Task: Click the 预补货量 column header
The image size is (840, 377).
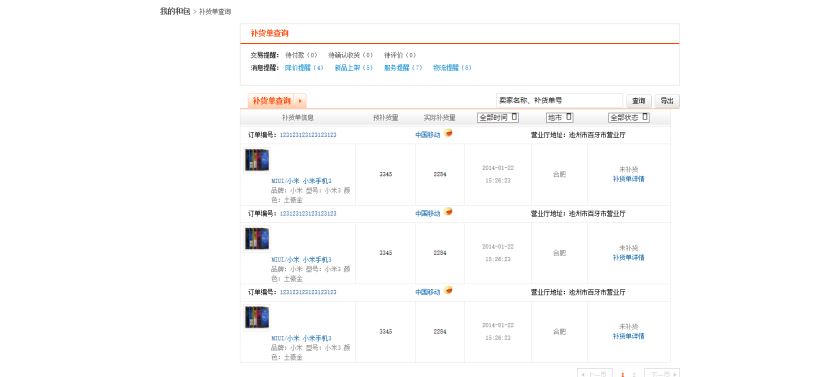Action: tap(386, 117)
